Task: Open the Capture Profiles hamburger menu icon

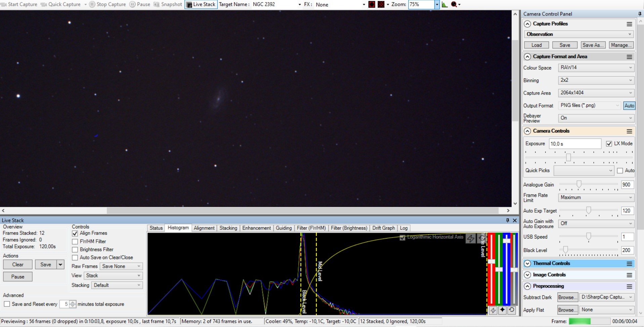Action: pyautogui.click(x=629, y=24)
